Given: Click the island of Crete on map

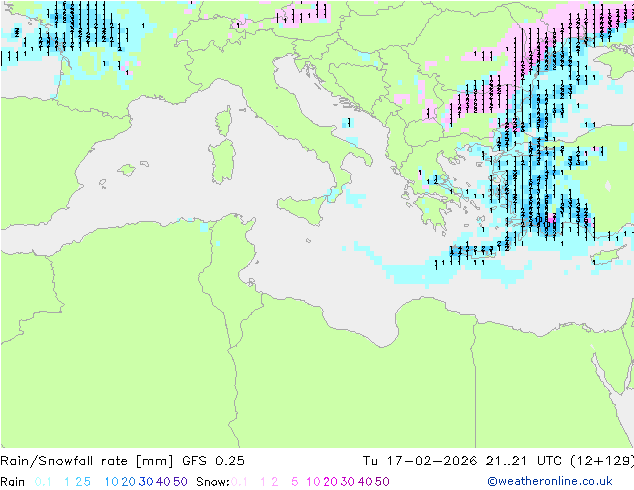Looking at the screenshot, I should [473, 251].
